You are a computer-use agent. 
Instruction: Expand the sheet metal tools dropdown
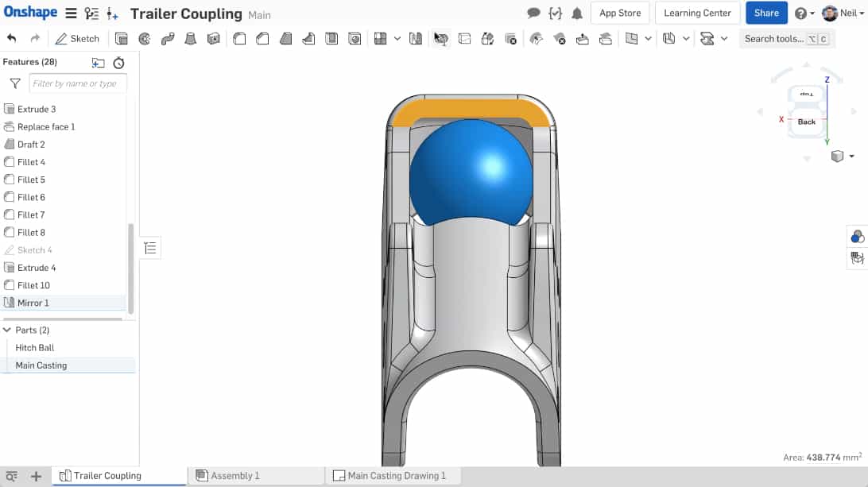click(686, 39)
